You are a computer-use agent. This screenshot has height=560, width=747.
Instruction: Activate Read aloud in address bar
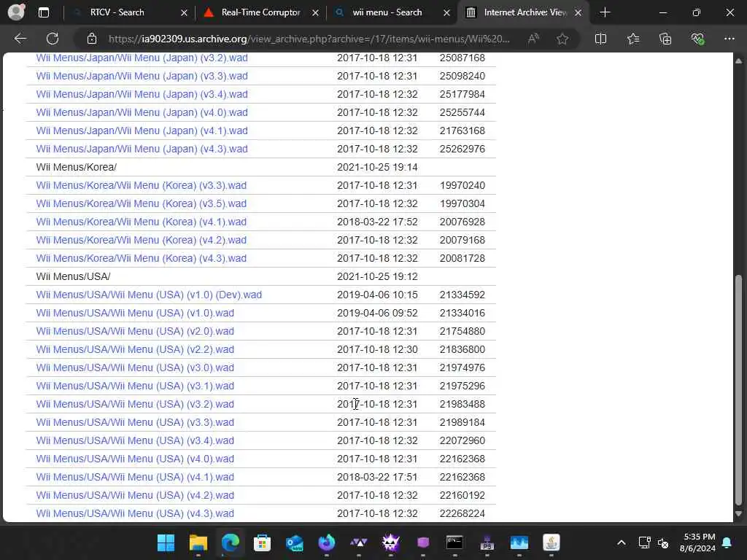[x=533, y=39]
